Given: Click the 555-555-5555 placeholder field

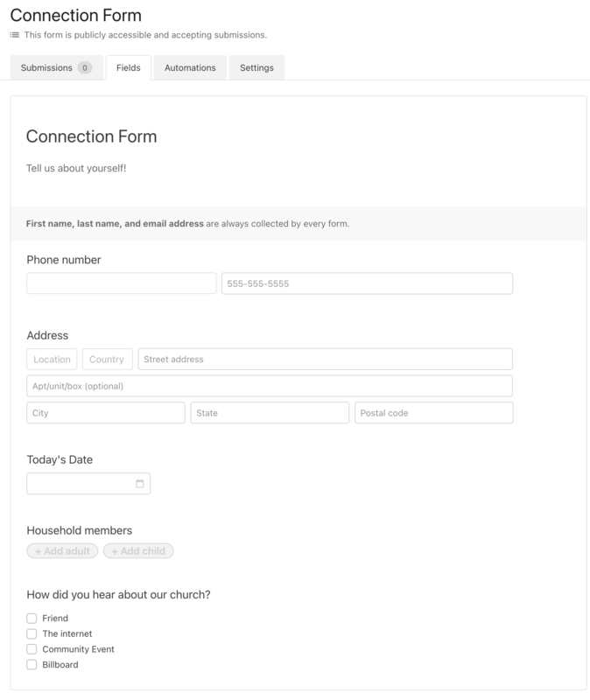Looking at the screenshot, I should [368, 282].
